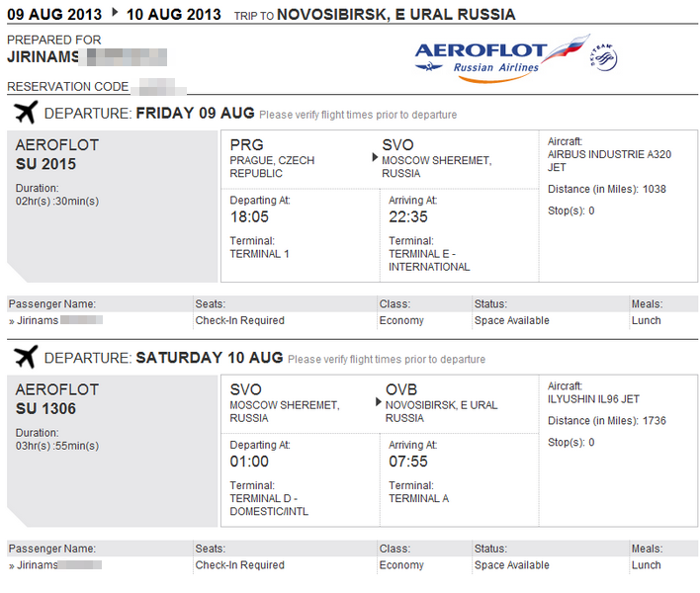
Task: Click the SkyTeam alliance emblem
Action: [604, 57]
